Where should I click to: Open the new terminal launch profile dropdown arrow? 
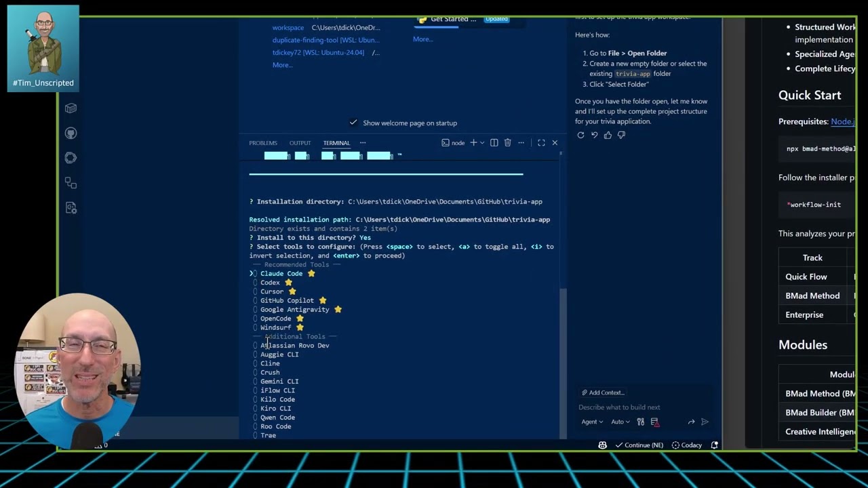click(x=482, y=143)
